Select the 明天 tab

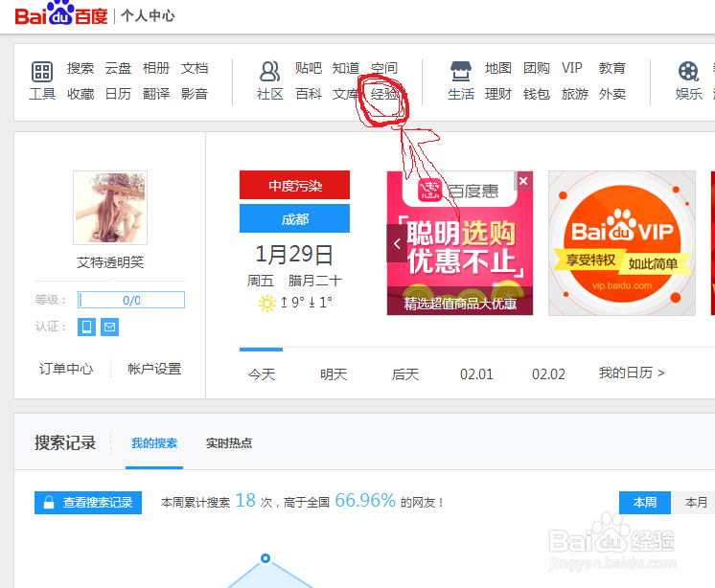334,374
